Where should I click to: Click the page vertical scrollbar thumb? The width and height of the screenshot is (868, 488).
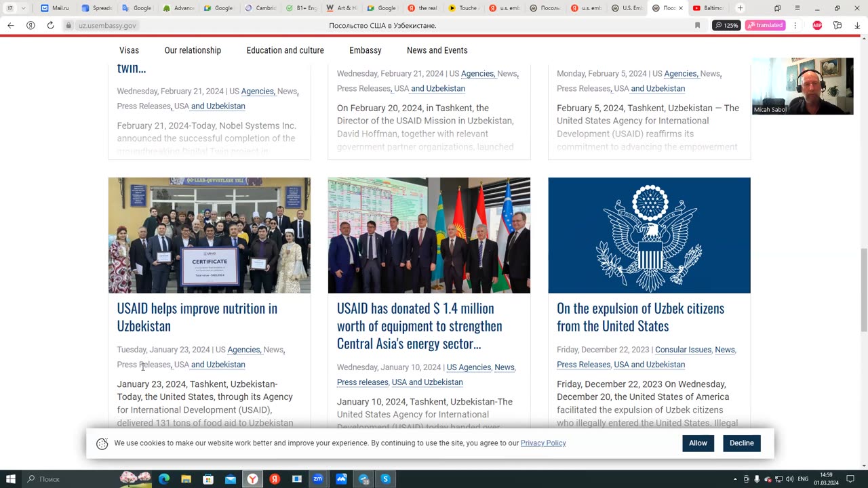(863, 289)
